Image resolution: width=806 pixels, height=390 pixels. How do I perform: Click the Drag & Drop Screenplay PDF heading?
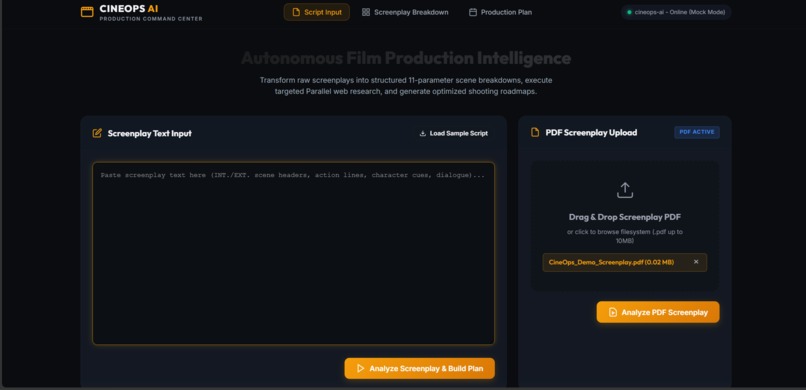tap(625, 217)
